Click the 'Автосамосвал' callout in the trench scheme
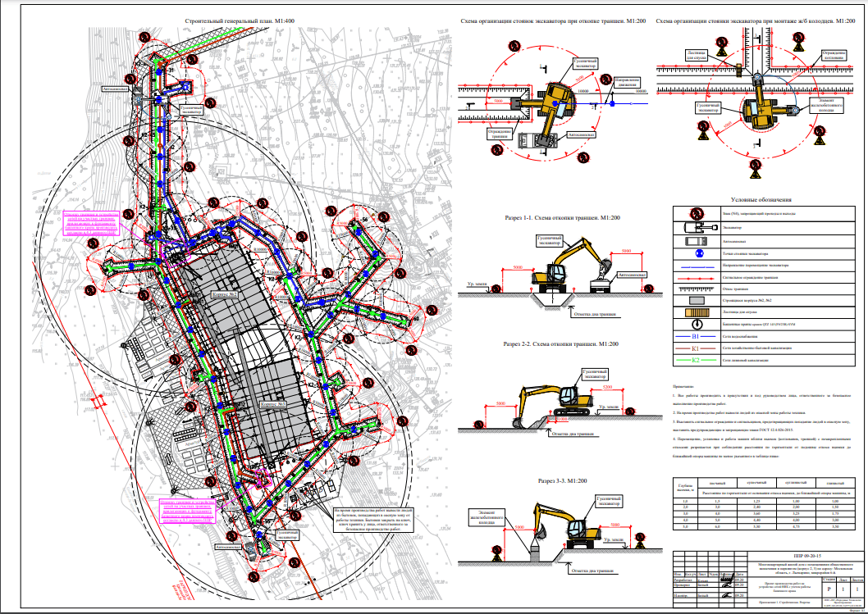 (x=581, y=134)
